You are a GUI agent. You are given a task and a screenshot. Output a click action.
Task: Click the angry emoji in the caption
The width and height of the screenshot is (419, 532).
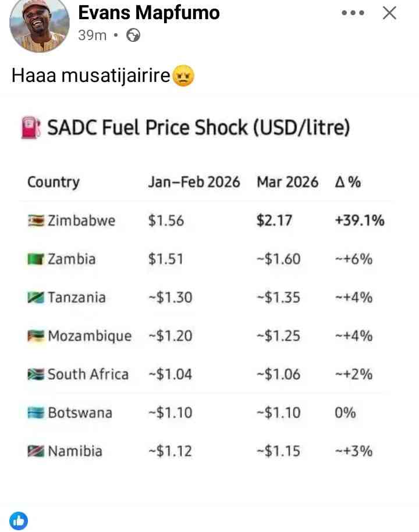[184, 76]
